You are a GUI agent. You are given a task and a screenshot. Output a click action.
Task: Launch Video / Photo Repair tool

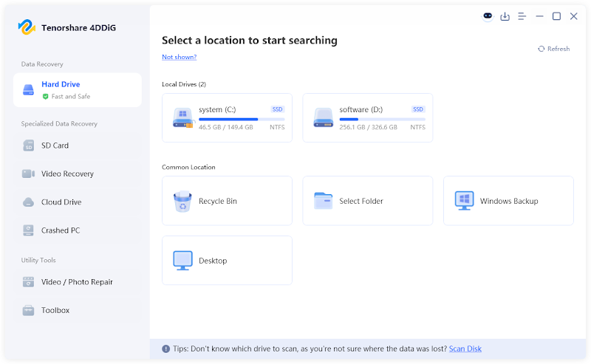point(78,282)
